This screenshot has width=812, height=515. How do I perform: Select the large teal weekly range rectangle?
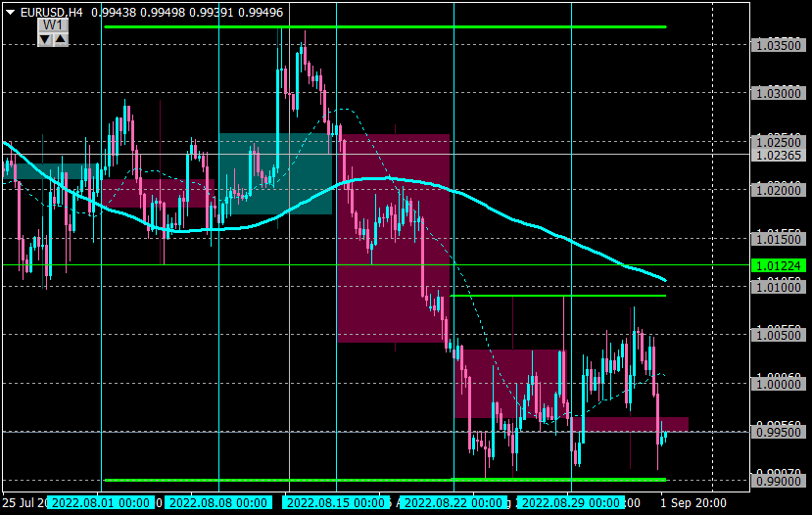click(x=275, y=174)
